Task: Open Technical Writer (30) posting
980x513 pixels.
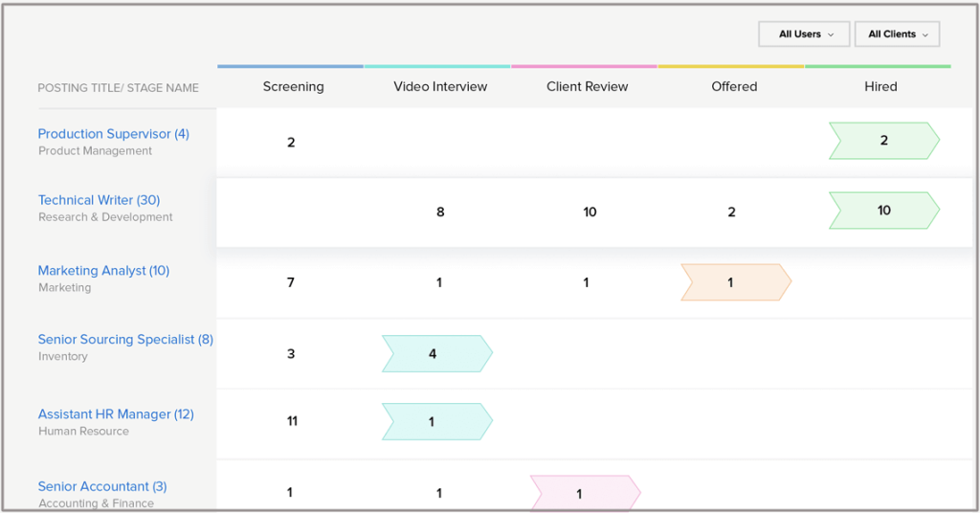Action: (x=99, y=200)
